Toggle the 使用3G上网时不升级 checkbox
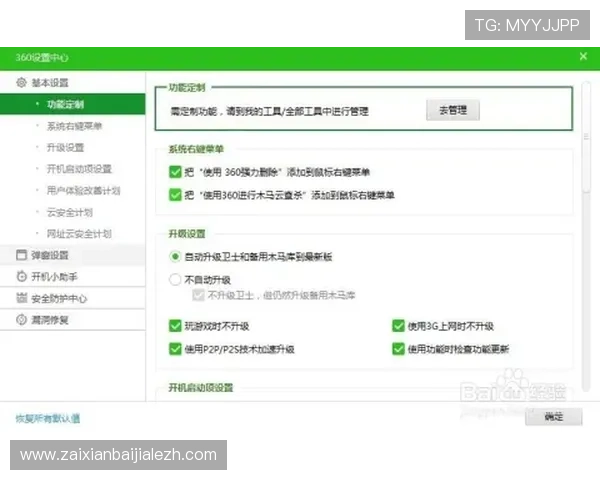600x480 pixels. (x=398, y=326)
